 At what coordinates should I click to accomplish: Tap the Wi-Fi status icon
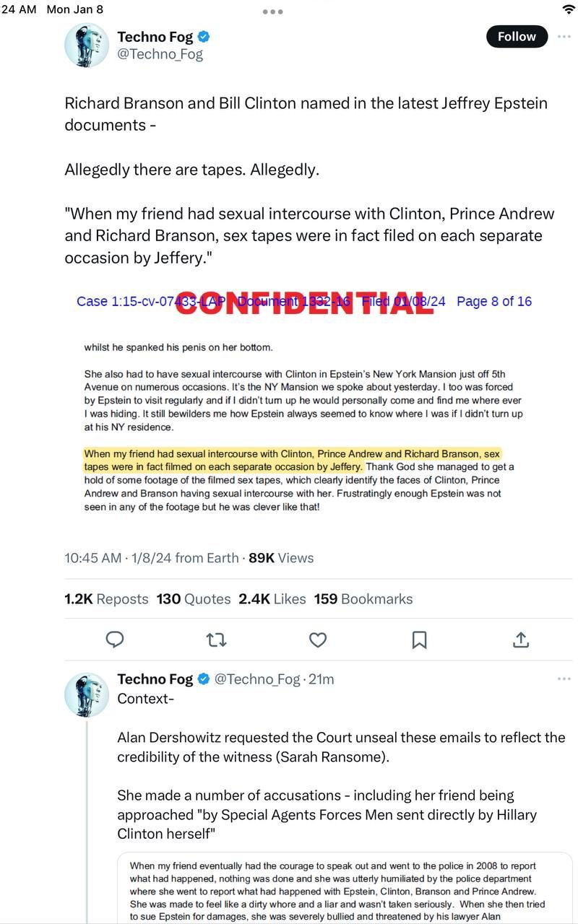(569, 9)
